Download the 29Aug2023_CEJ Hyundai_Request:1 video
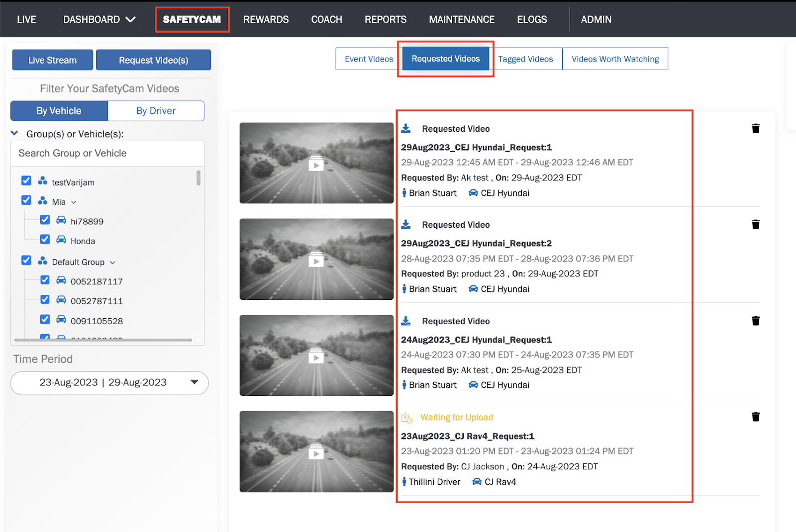This screenshot has width=796, height=532. pos(406,129)
